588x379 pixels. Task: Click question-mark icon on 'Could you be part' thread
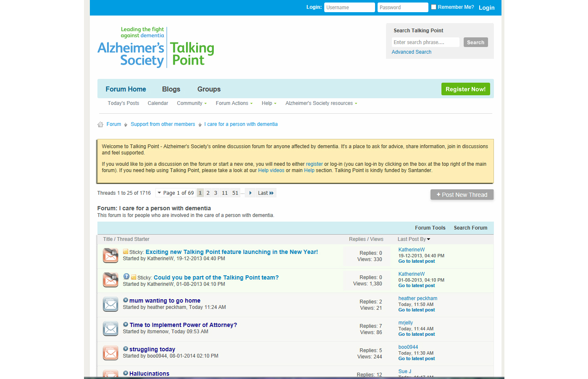point(126,277)
